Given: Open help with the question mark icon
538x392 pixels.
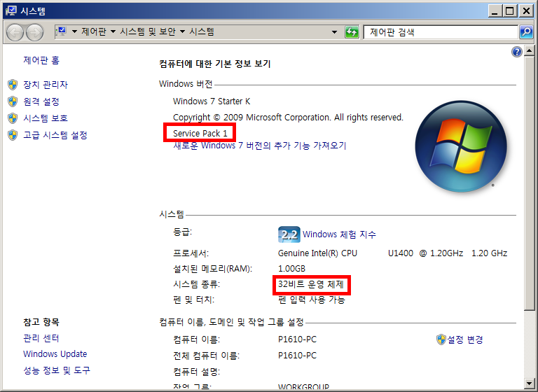Looking at the screenshot, I should (517, 52).
